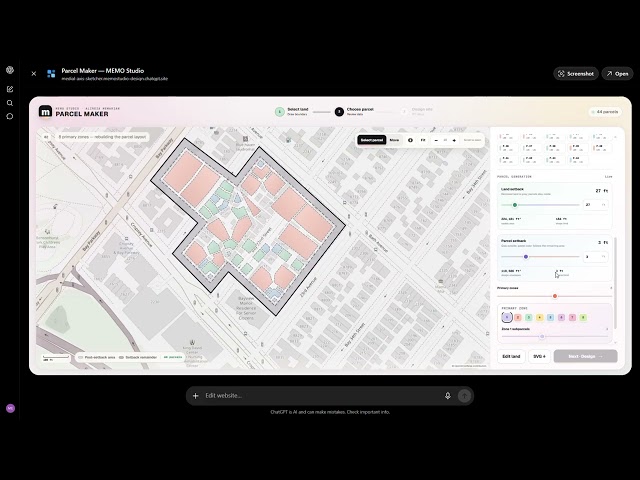Select primary zone 8 lime swatch
This screenshot has width=640, height=480.
click(583, 317)
